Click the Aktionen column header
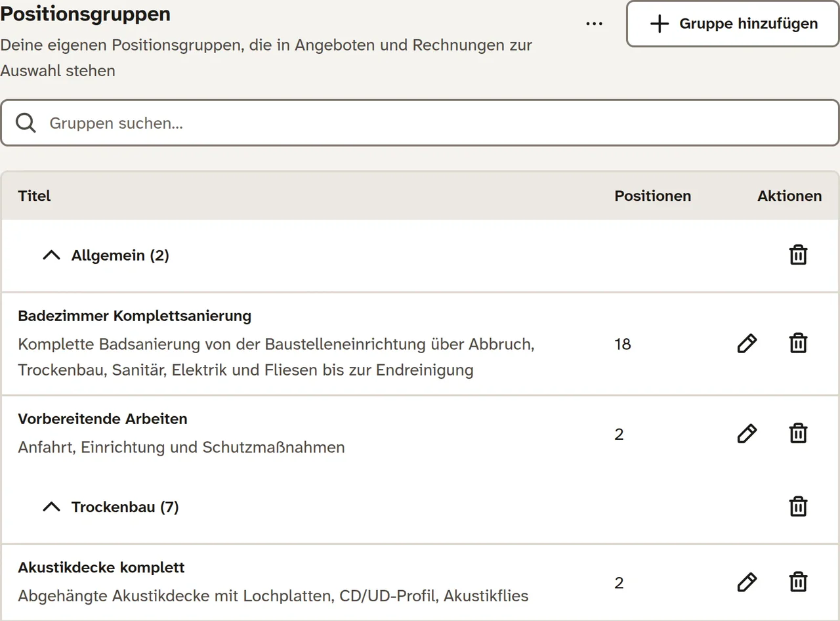The height and width of the screenshot is (621, 840). 789,196
